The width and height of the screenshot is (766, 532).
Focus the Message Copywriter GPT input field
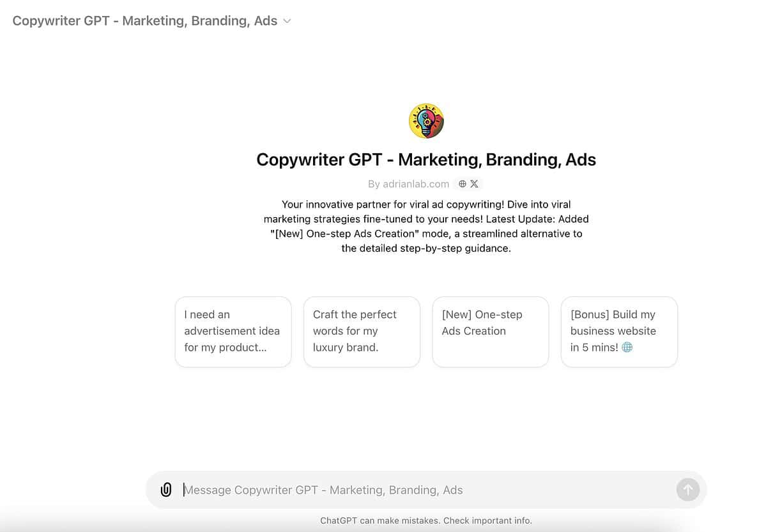tap(422, 490)
